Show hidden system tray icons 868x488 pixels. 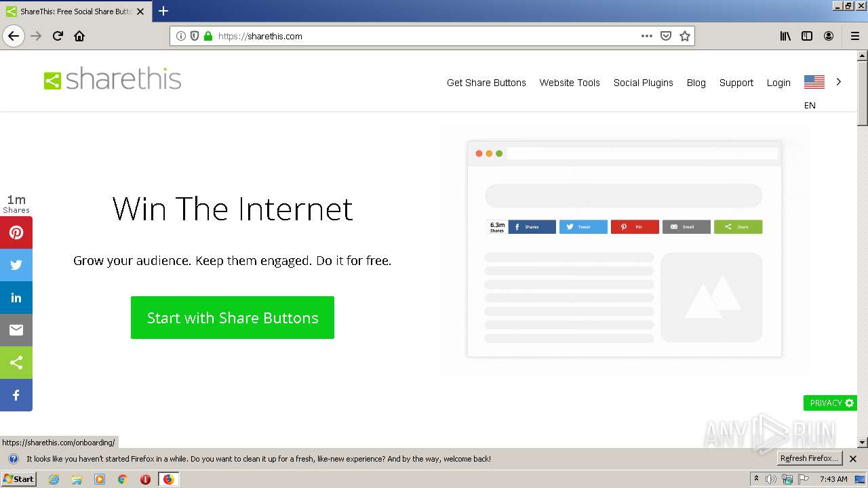click(x=756, y=479)
